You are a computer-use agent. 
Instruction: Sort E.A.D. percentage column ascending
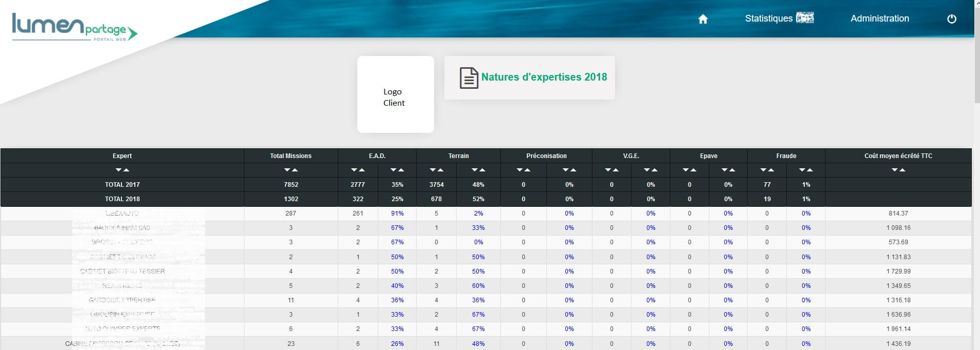click(401, 170)
